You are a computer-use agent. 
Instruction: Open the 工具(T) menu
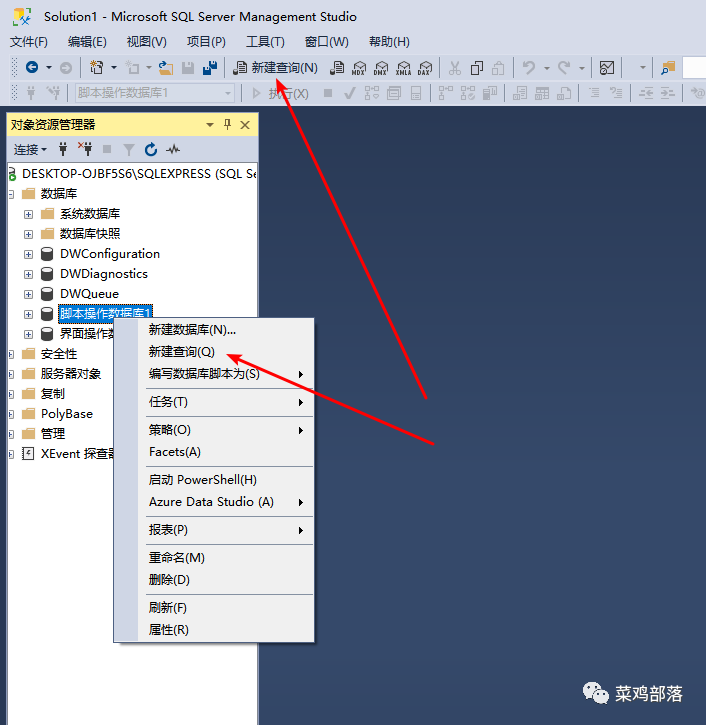tap(265, 42)
